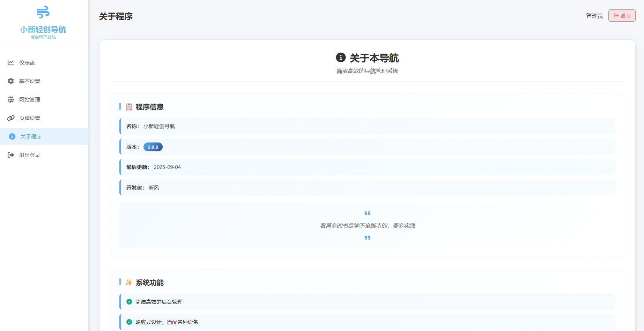The image size is (644, 331).
Task: Click the dashboard chart icon
Action: pyautogui.click(x=11, y=62)
